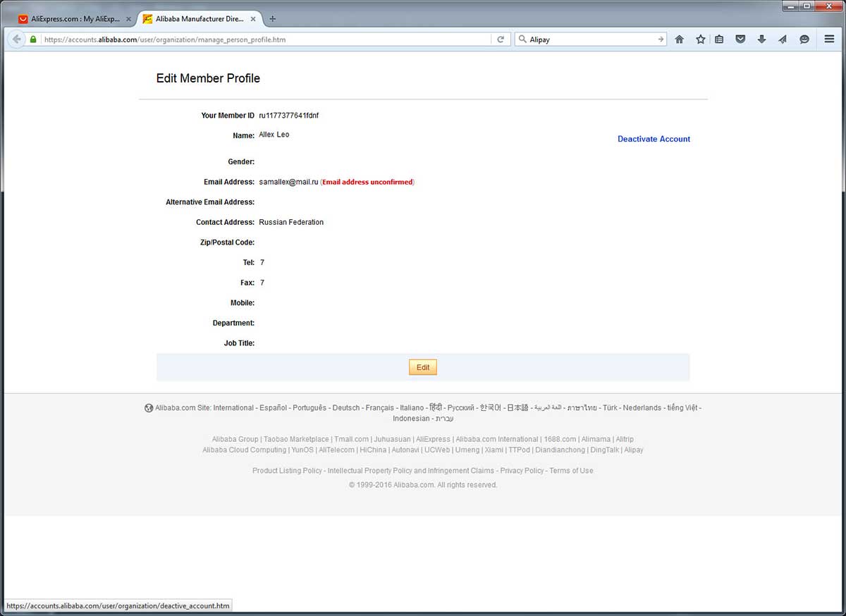Open the YunOS footer link
846x616 pixels.
coord(302,450)
